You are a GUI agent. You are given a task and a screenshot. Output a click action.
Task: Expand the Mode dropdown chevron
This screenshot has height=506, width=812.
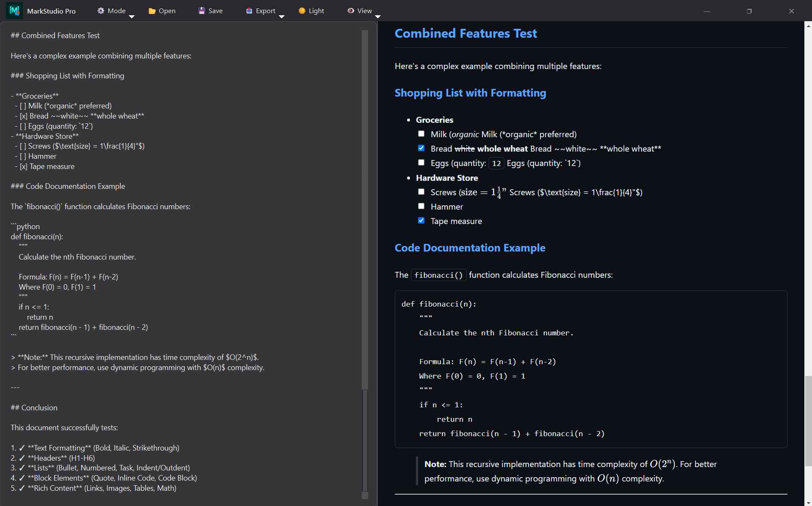(132, 17)
